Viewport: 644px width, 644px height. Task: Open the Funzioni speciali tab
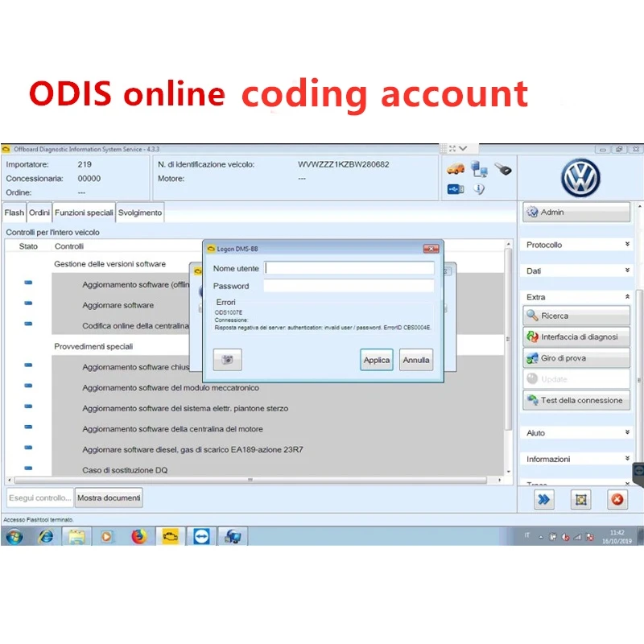point(84,213)
